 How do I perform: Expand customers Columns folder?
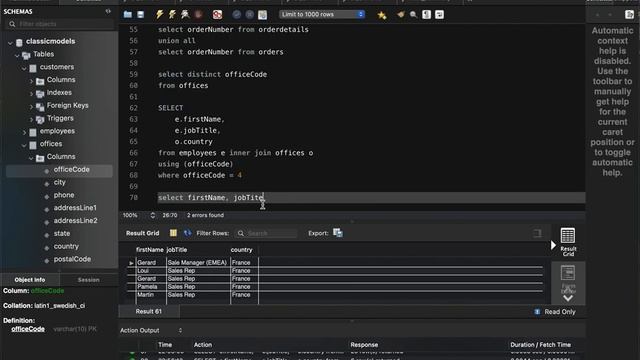31,81
